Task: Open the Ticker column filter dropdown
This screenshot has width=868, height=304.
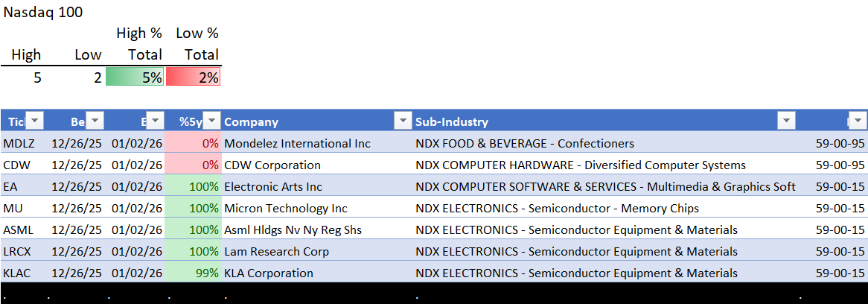Action: click(x=35, y=121)
